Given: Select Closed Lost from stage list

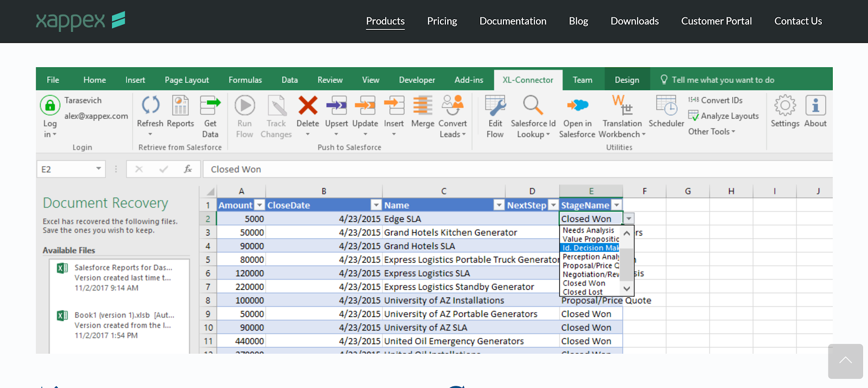Looking at the screenshot, I should (x=582, y=292).
